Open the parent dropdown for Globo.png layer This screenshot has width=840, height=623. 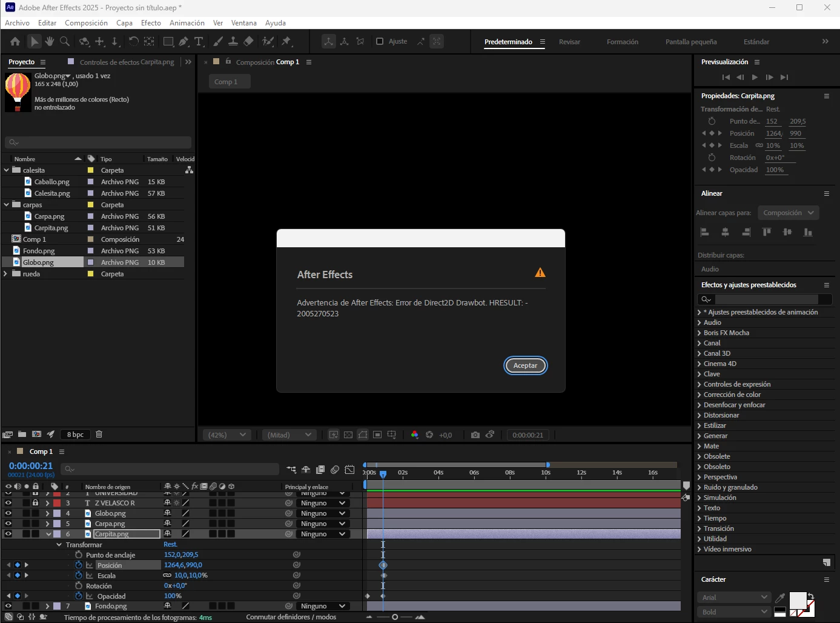[323, 513]
